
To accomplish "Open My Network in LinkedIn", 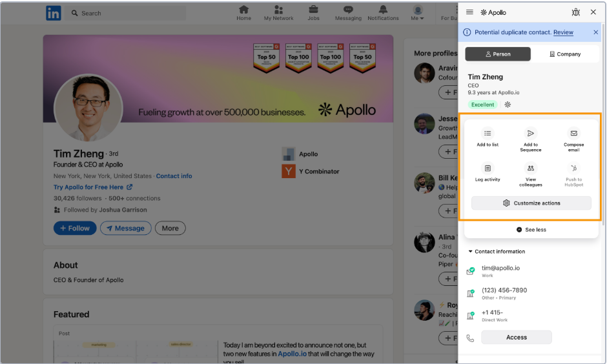I will pyautogui.click(x=278, y=13).
